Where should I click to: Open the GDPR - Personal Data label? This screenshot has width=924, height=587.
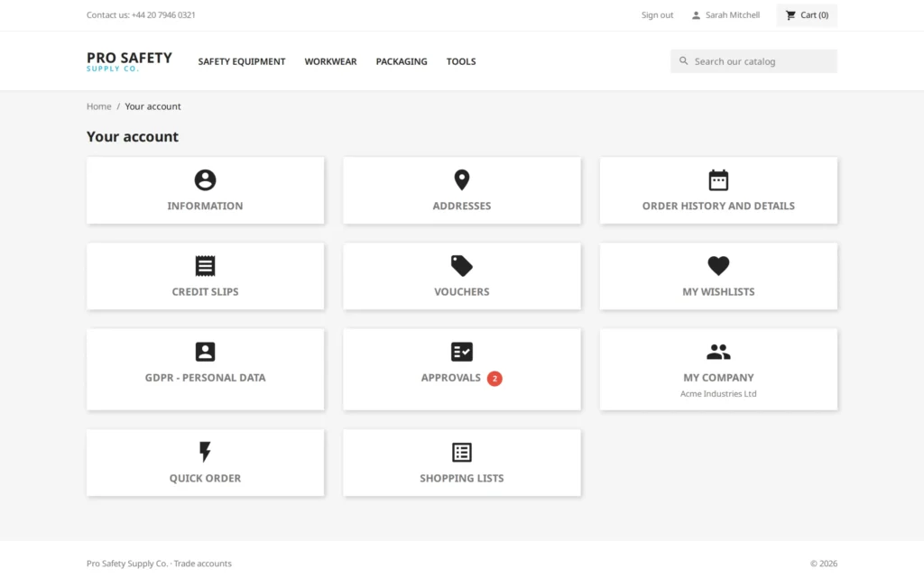point(205,378)
